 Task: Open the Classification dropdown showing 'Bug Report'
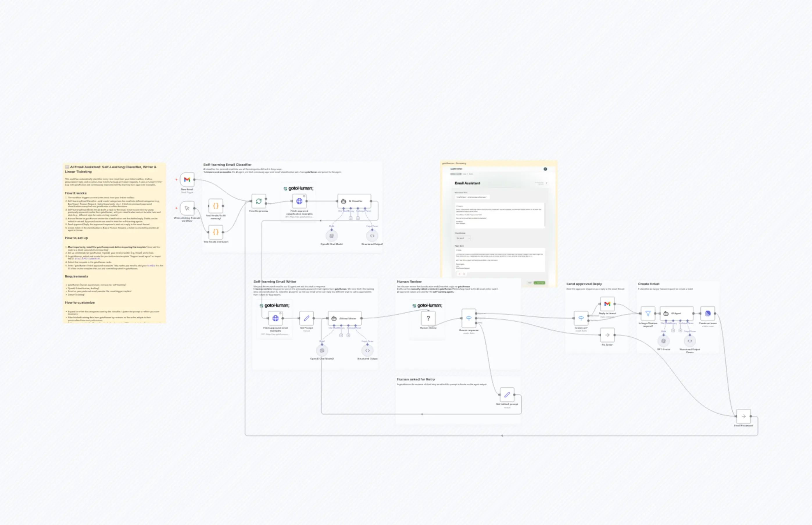(x=463, y=238)
